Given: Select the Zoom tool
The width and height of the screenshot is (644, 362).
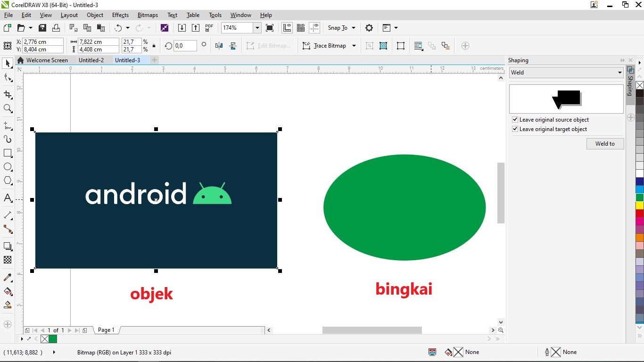Looking at the screenshot, I should pyautogui.click(x=8, y=109).
